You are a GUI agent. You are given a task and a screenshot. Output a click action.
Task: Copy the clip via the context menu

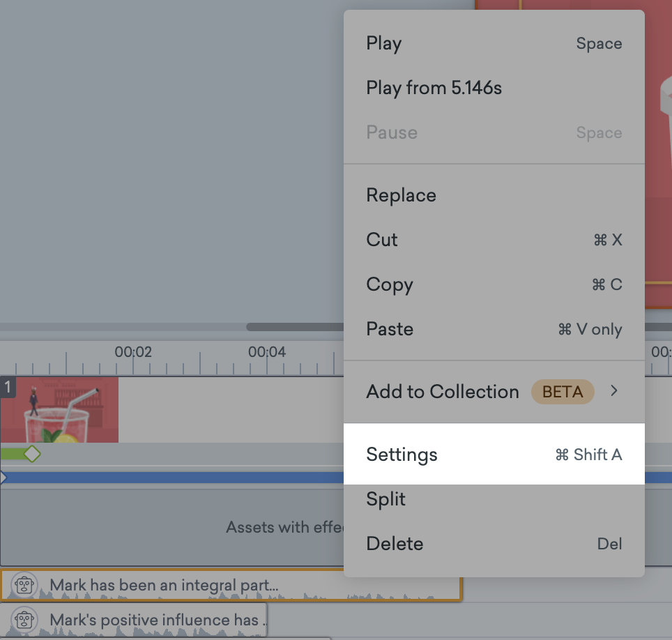pyautogui.click(x=389, y=284)
